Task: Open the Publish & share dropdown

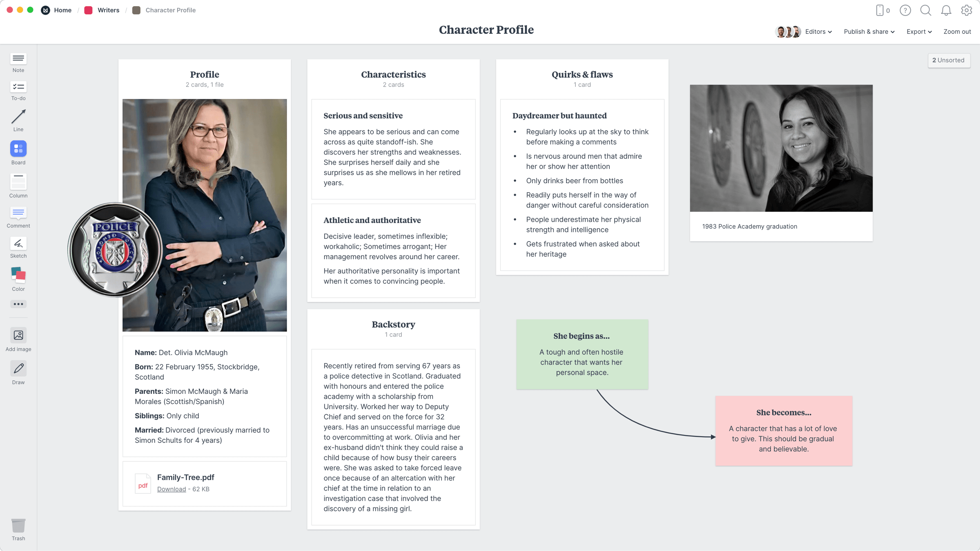Action: click(869, 31)
